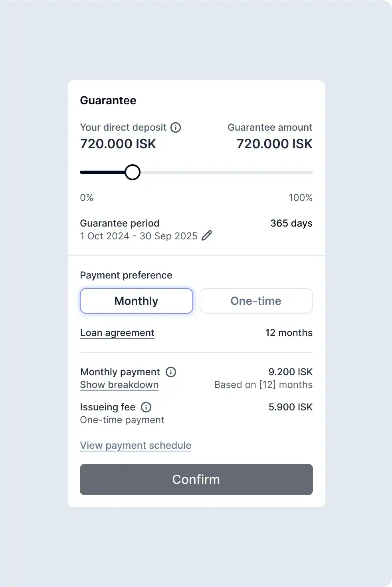Click the Guarantee amount 720.000 ISK value
Viewport: 392px width, 587px height.
(x=275, y=144)
